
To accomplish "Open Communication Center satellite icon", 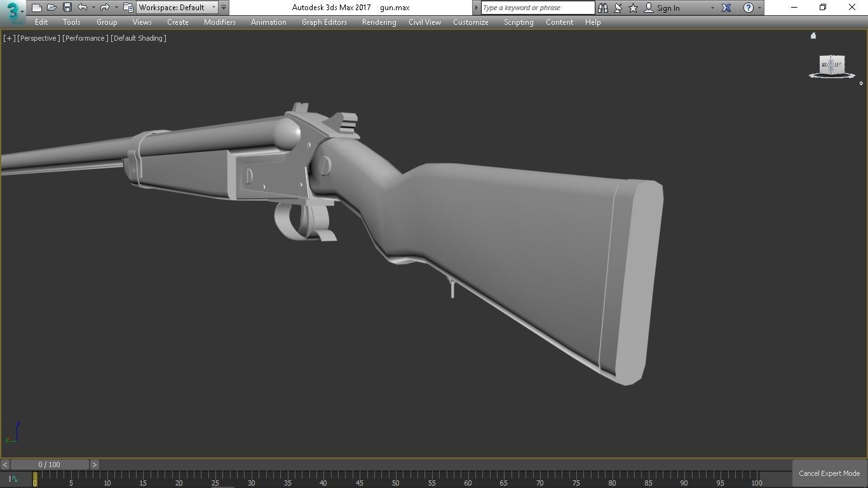I will click(x=618, y=8).
